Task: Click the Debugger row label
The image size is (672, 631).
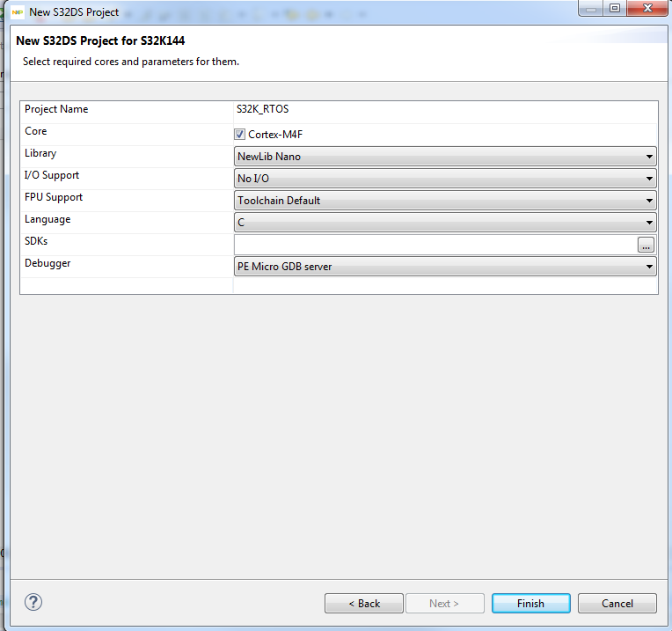Action: coord(47,263)
